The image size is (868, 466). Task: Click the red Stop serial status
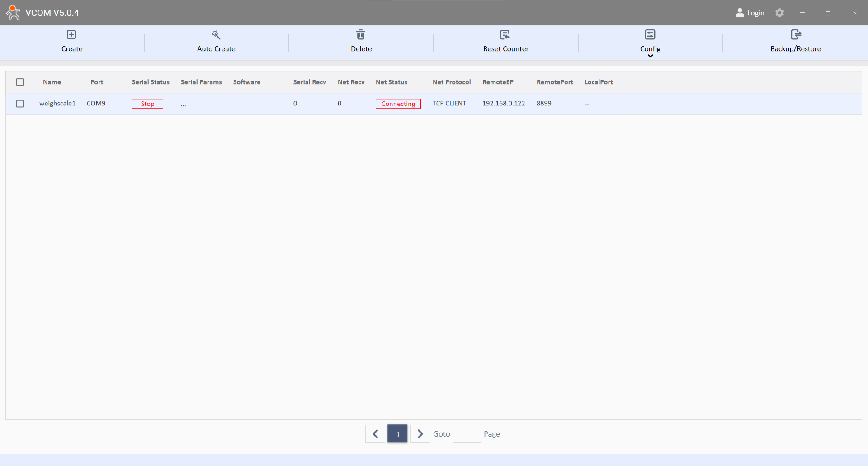147,104
